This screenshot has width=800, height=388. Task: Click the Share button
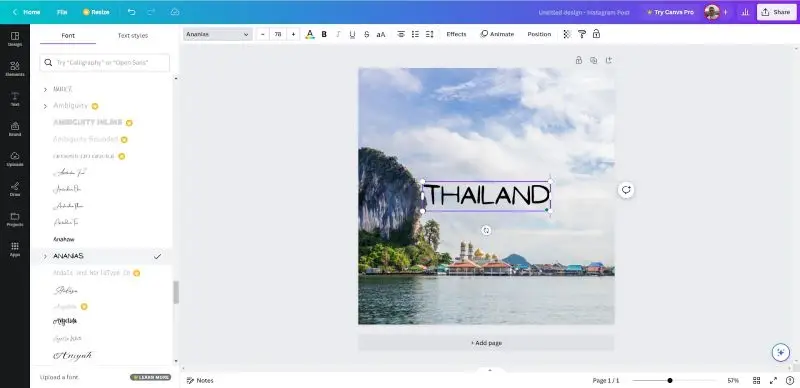click(x=777, y=12)
